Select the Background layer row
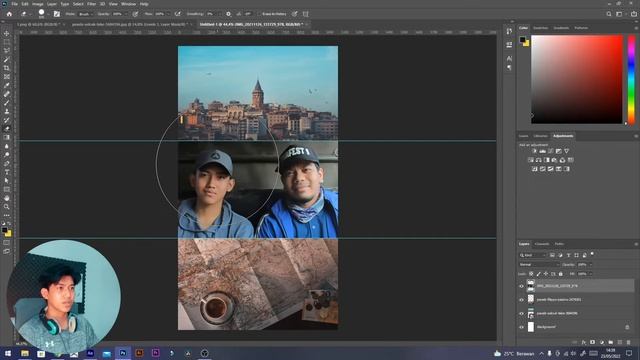640x360 pixels. click(576, 327)
